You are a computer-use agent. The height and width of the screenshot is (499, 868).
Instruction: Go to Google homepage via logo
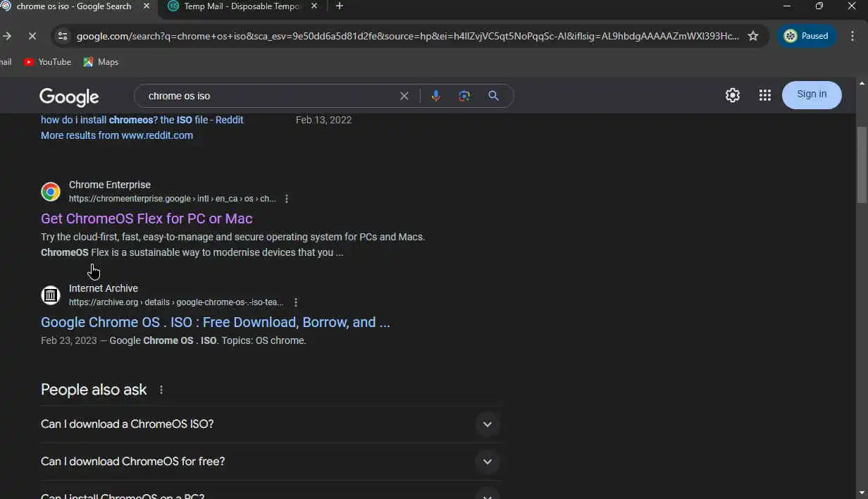pos(69,97)
